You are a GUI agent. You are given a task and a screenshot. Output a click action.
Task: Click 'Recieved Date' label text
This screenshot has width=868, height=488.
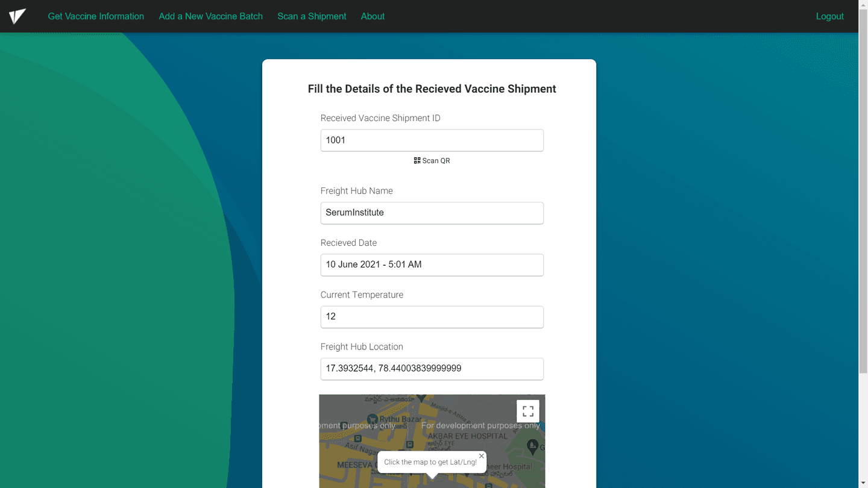point(348,243)
